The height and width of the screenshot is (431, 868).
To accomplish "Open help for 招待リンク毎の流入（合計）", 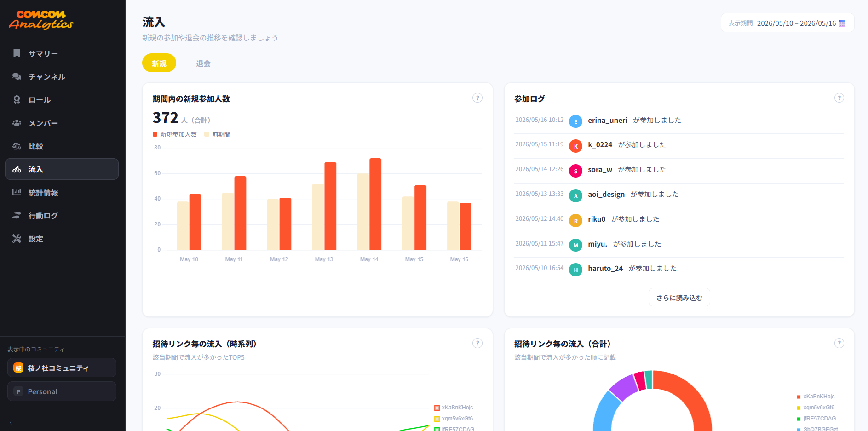I will tap(839, 343).
